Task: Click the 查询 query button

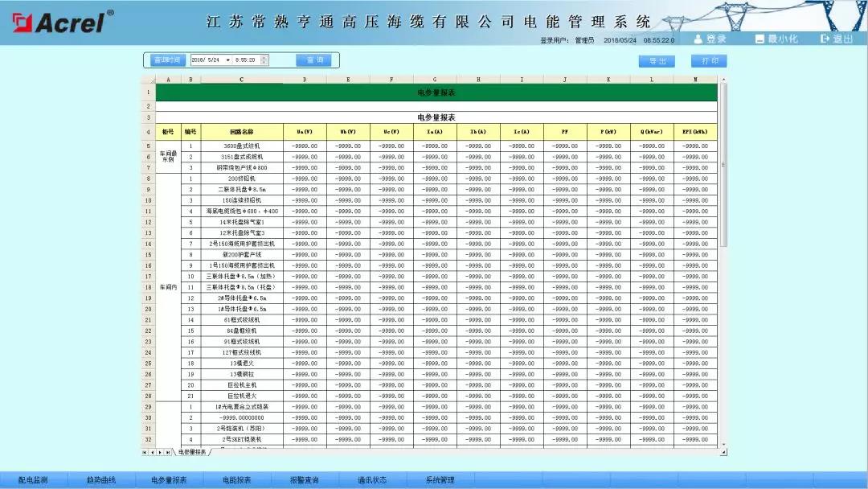Action: (x=314, y=60)
